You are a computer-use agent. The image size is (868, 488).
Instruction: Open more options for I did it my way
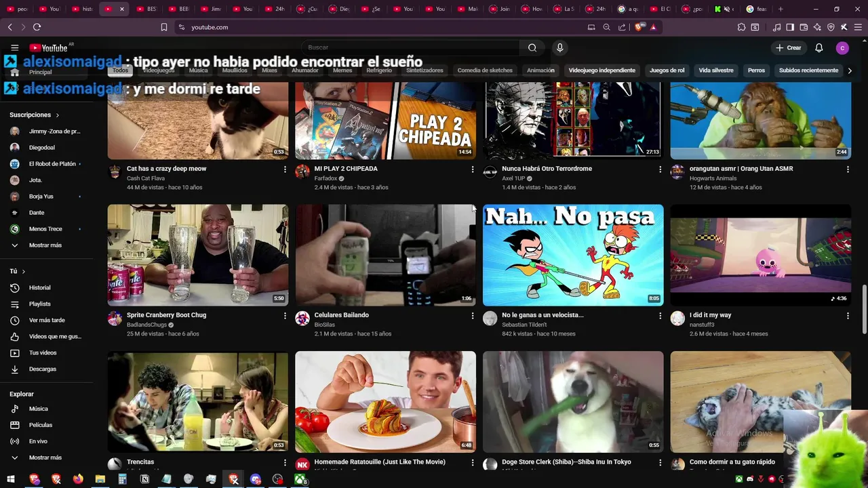tap(848, 316)
